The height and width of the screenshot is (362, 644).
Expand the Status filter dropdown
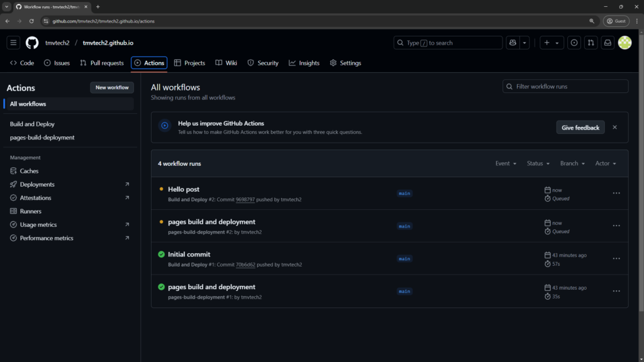538,163
